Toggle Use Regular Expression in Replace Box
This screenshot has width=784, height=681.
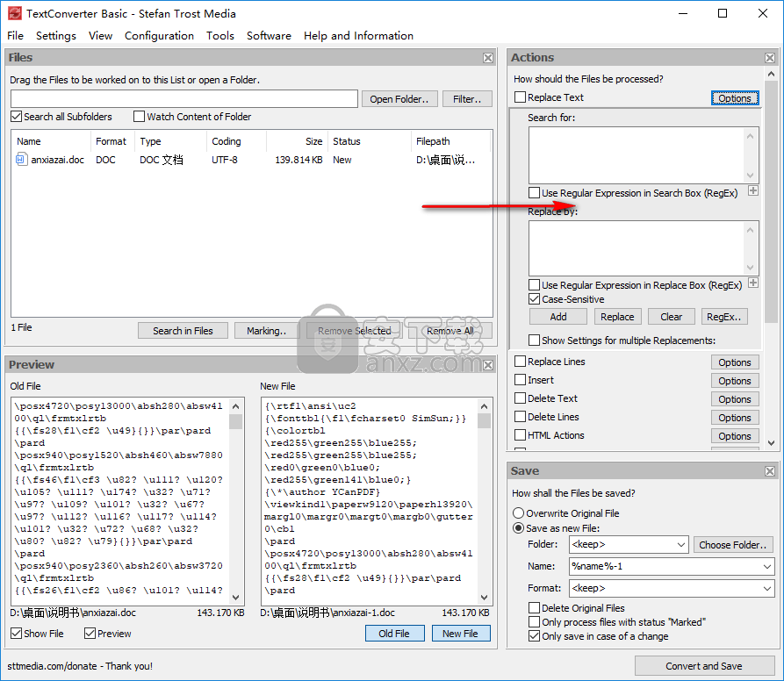tap(534, 285)
